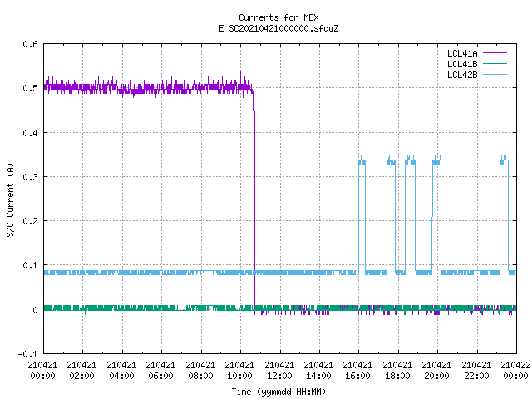Click the 20:00 x-axis tick label
This screenshot has height=399, width=532.
coord(436,376)
